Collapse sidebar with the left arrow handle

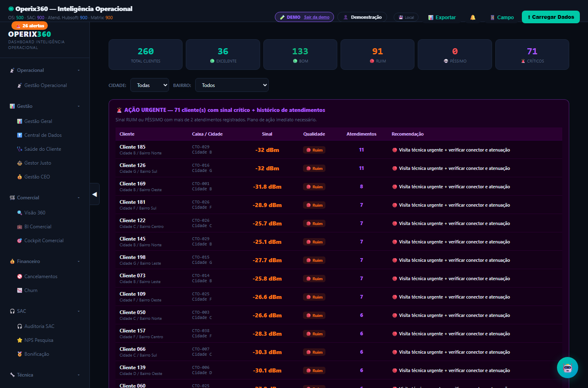tap(95, 194)
